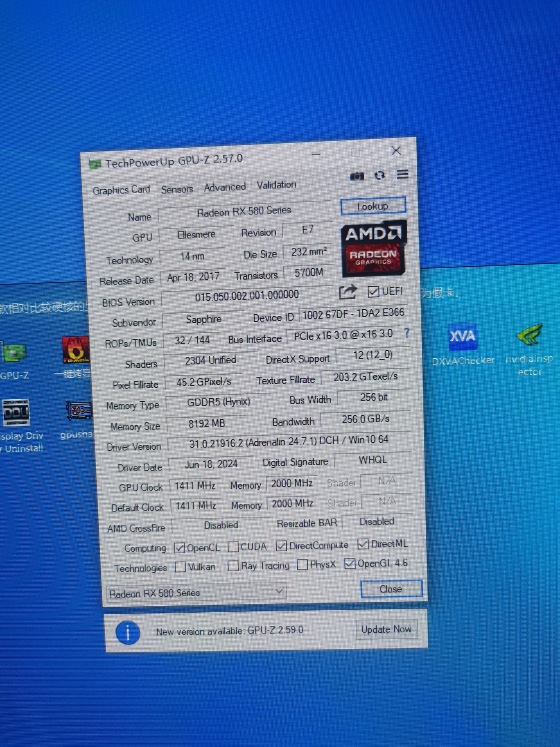Click the bus interface question mark

[x=406, y=333]
